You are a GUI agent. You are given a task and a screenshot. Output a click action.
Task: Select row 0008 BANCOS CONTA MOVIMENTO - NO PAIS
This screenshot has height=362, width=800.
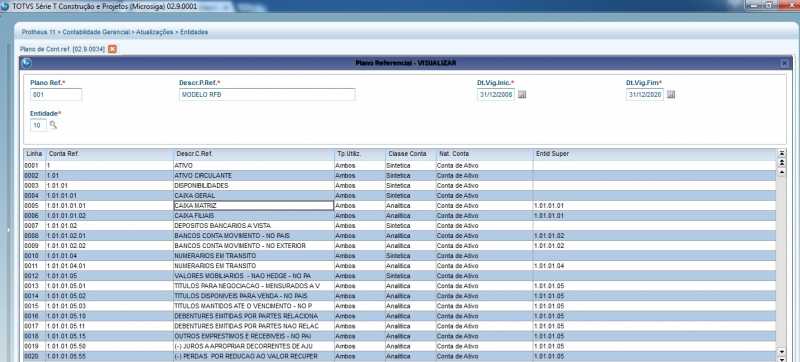(x=400, y=236)
